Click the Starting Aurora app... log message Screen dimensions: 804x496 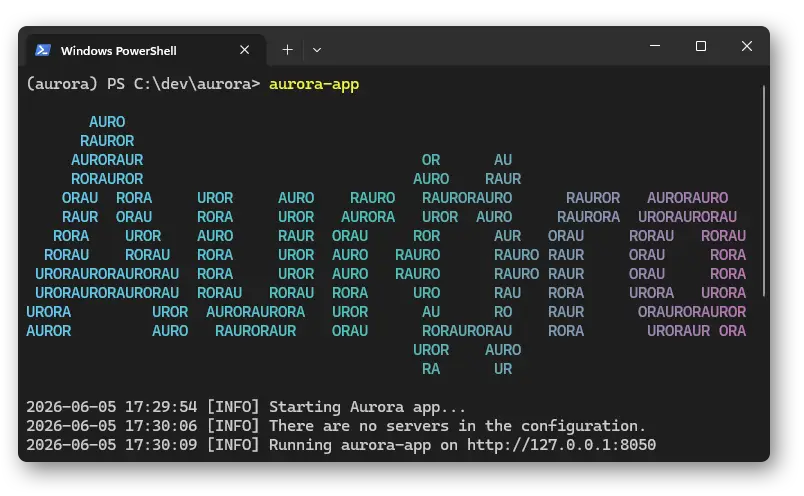(367, 407)
